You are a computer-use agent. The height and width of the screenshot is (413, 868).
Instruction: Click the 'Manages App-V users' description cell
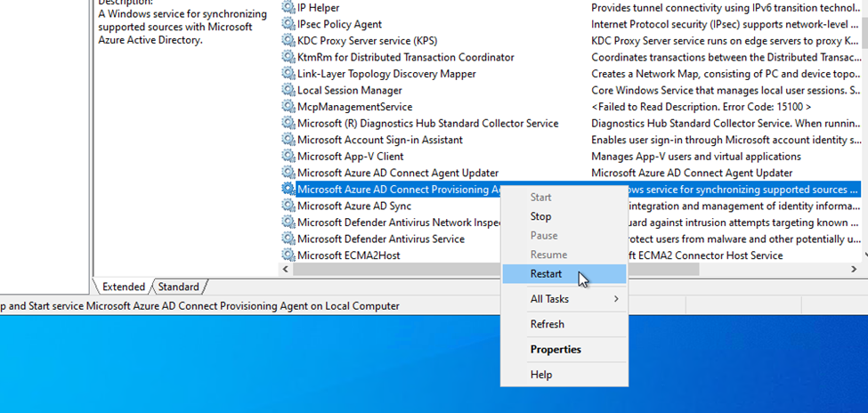(x=696, y=156)
